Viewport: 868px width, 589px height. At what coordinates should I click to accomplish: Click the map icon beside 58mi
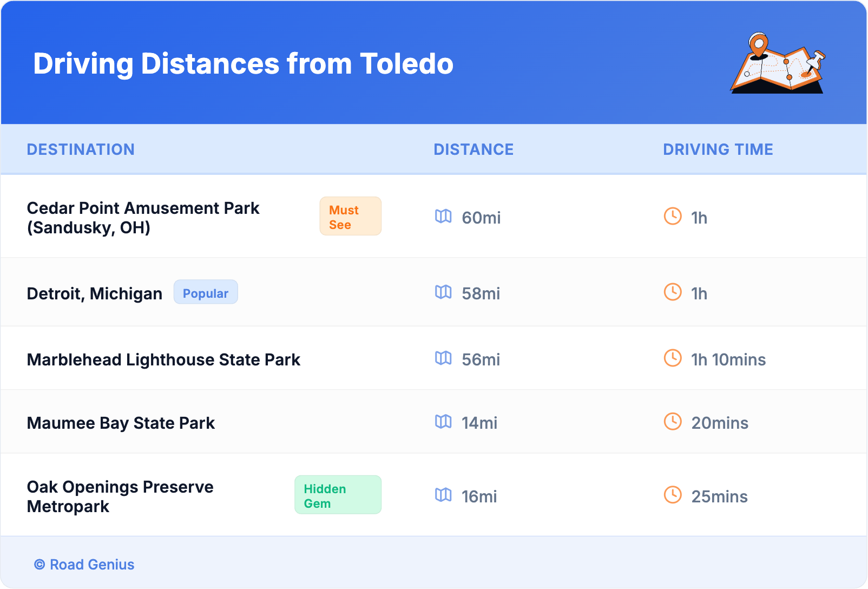(443, 292)
